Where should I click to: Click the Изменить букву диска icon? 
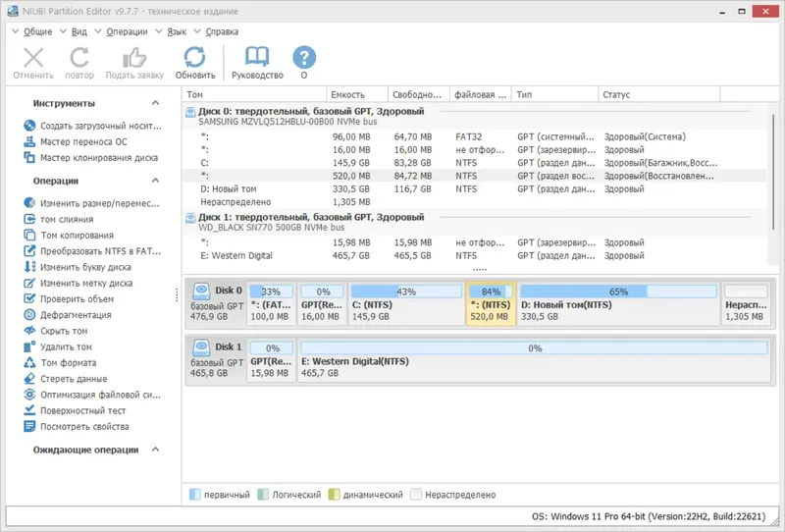[29, 267]
